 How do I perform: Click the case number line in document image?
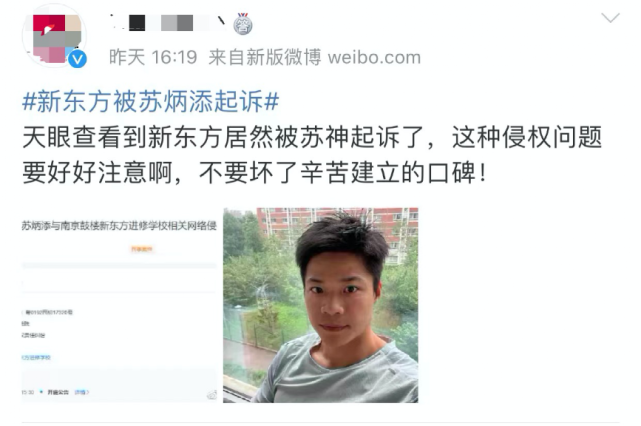48,312
